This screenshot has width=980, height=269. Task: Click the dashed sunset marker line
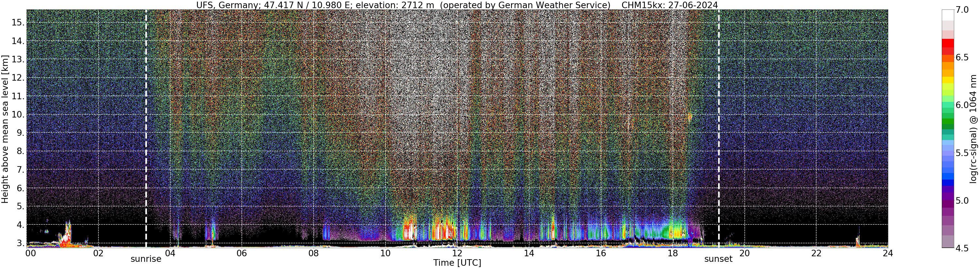point(719,129)
